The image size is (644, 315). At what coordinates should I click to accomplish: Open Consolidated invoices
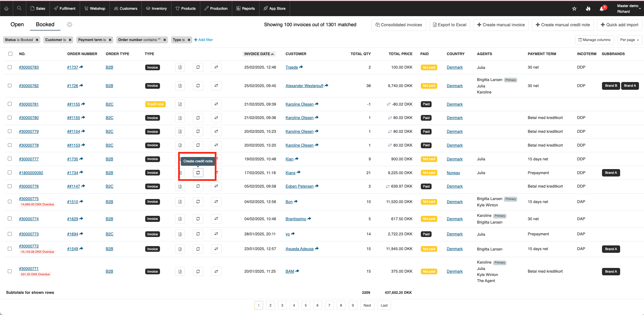click(399, 25)
